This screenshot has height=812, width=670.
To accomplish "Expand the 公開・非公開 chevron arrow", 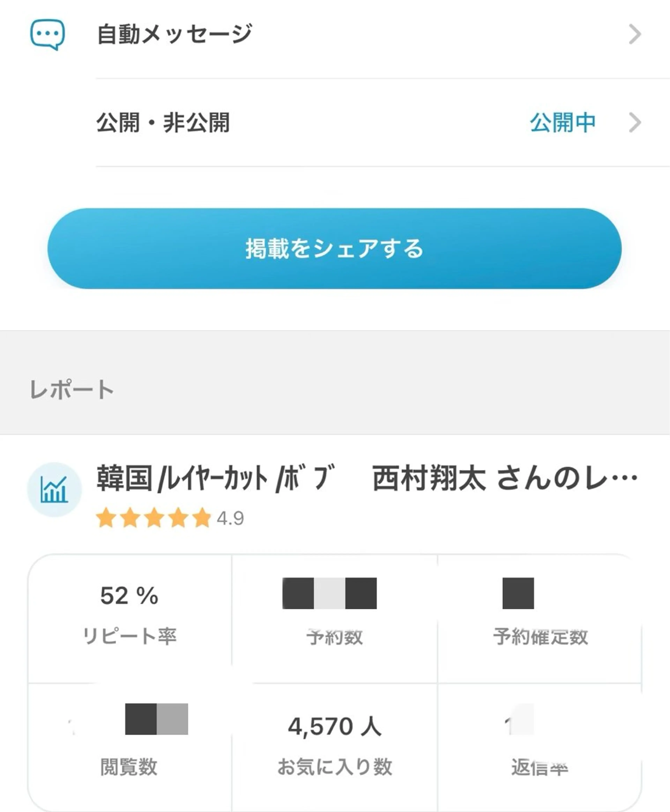I will 634,123.
